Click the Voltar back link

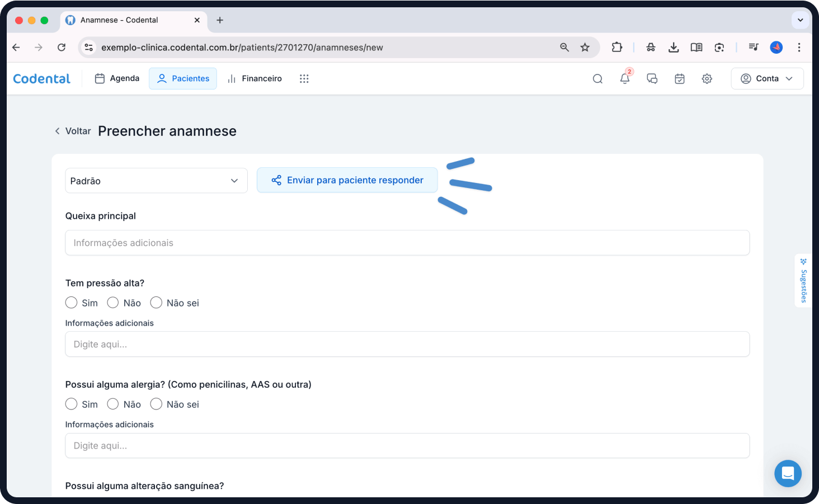click(x=73, y=131)
